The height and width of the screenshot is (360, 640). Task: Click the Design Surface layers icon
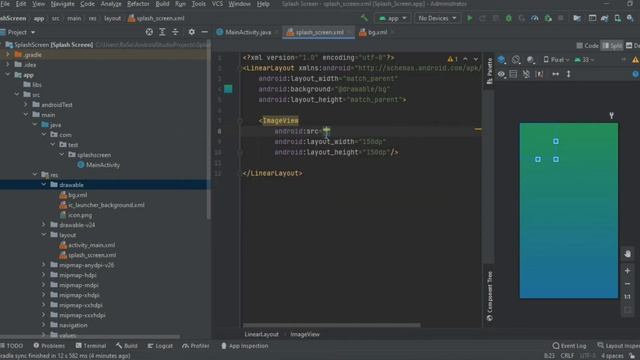(502, 60)
